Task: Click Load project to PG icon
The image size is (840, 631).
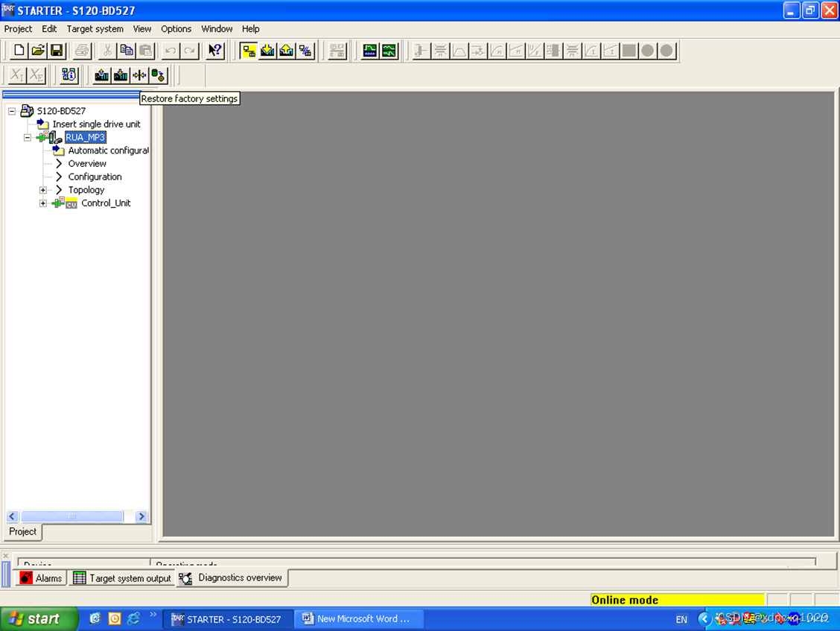Action: [x=286, y=51]
